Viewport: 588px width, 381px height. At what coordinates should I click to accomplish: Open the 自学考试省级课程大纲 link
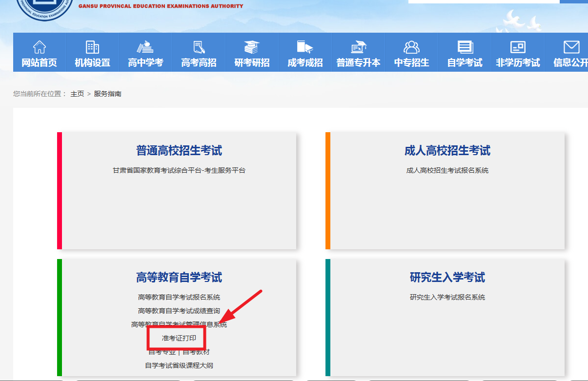179,365
